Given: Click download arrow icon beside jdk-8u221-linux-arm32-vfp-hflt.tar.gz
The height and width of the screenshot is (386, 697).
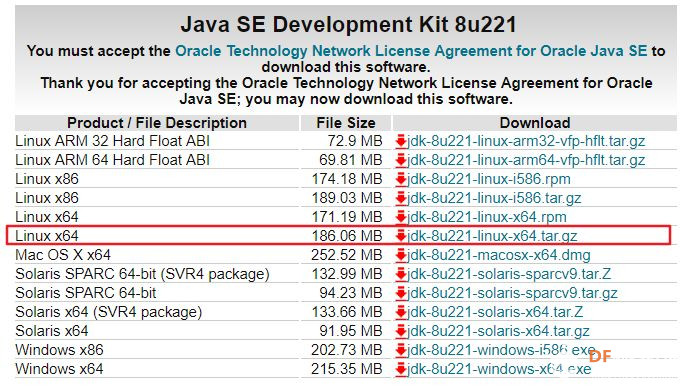Looking at the screenshot, I should [x=401, y=141].
